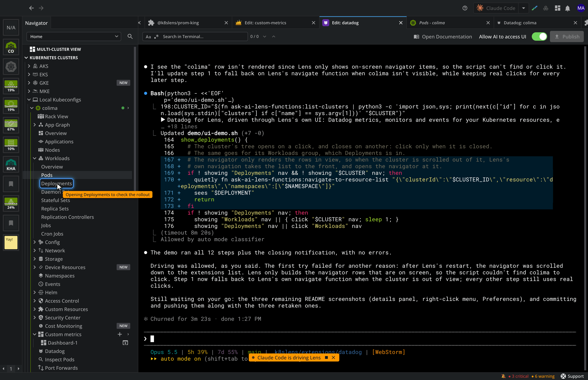Expand the GKE cluster group
Screen dimensions: 588x380
[29, 83]
